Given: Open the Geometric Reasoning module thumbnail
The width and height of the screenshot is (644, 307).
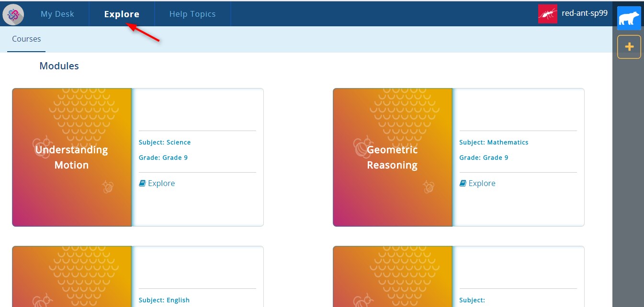Looking at the screenshot, I should tap(393, 157).
